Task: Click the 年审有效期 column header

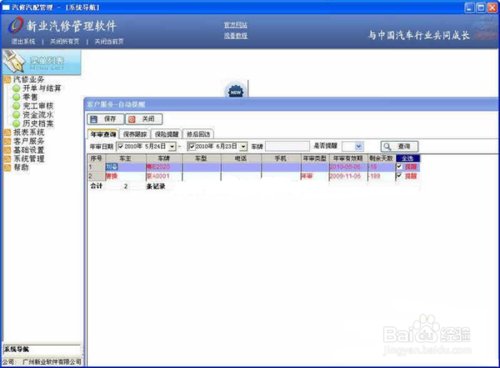Action: click(x=348, y=158)
